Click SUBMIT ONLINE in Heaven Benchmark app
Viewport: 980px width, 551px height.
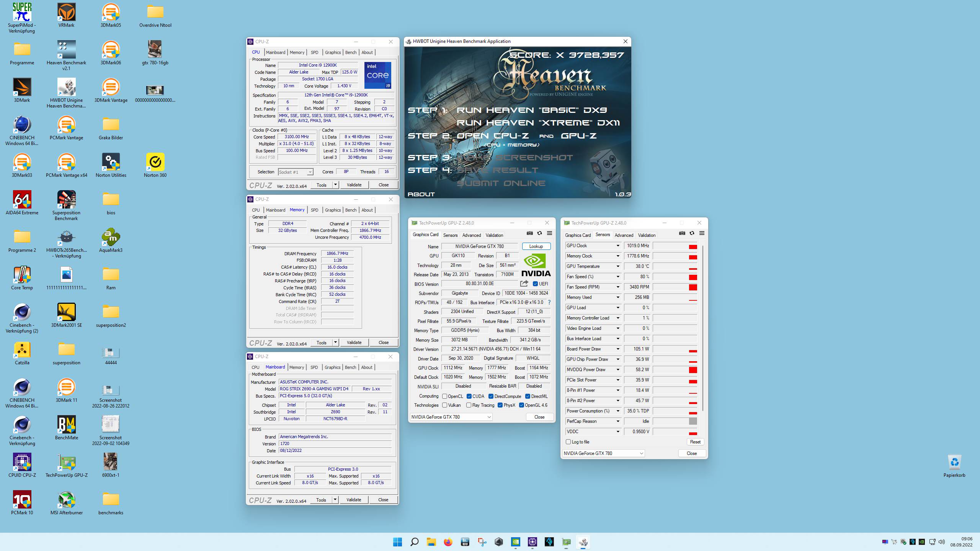tap(501, 183)
